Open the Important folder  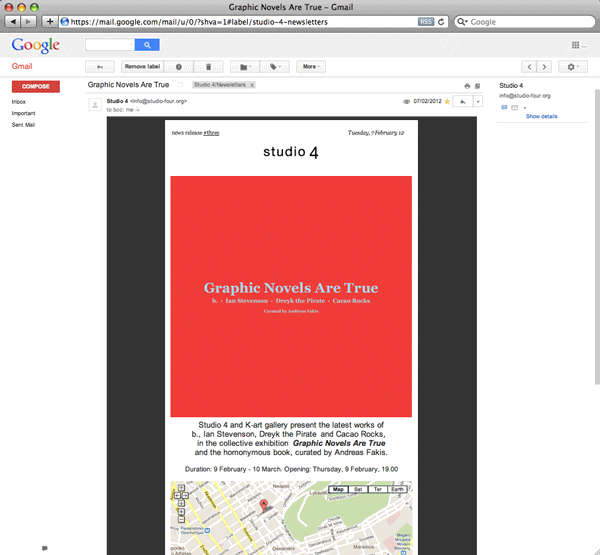pyautogui.click(x=23, y=113)
